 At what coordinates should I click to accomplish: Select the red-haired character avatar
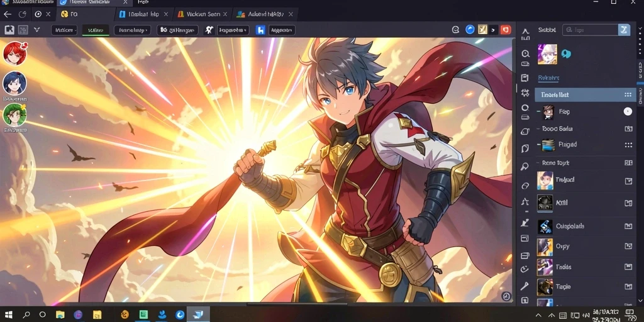(x=15, y=53)
